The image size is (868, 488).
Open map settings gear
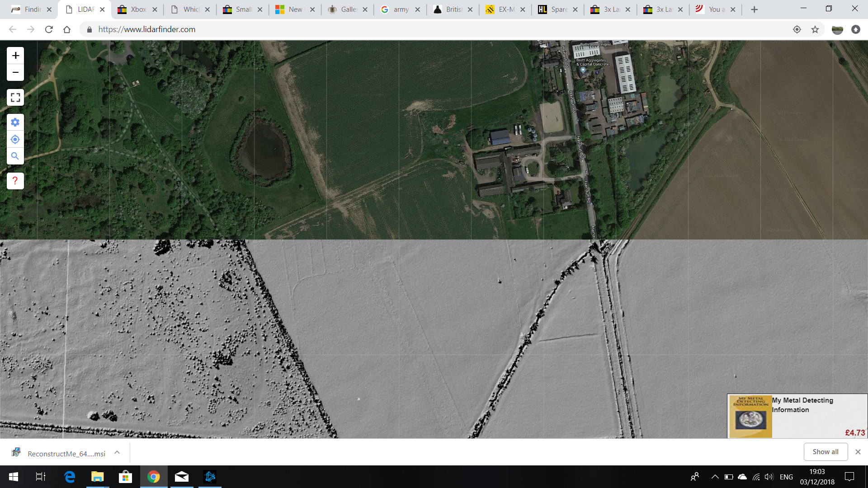pyautogui.click(x=15, y=122)
